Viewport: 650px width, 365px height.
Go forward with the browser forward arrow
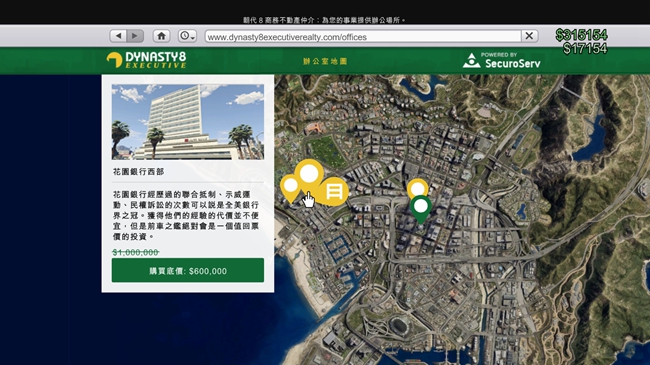[x=135, y=36]
